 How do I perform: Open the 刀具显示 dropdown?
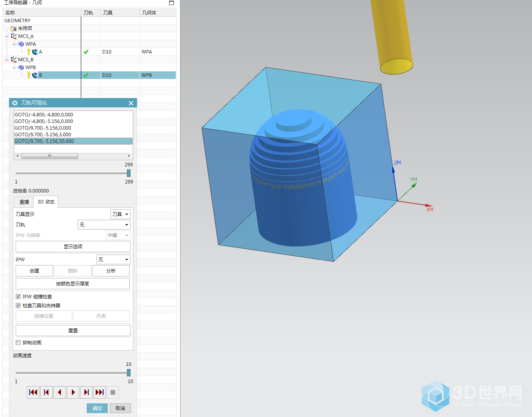(120, 214)
